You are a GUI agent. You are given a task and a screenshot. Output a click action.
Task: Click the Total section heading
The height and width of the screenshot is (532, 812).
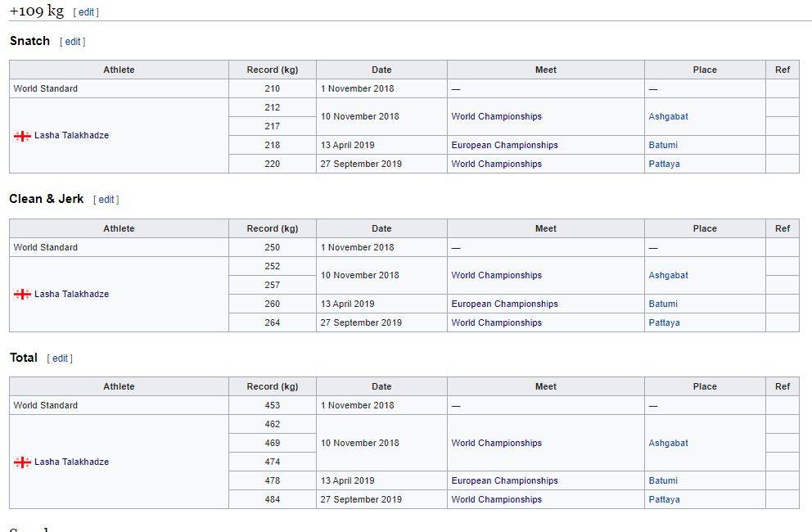click(23, 358)
